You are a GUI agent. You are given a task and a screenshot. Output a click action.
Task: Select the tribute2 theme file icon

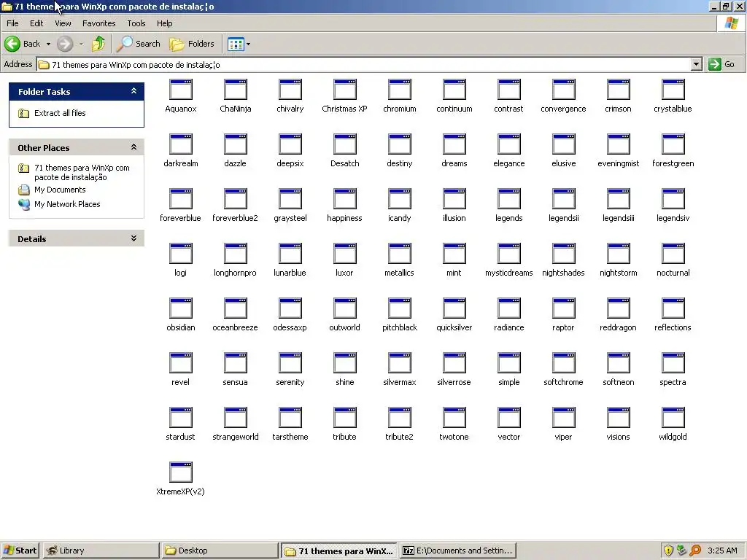399,419
